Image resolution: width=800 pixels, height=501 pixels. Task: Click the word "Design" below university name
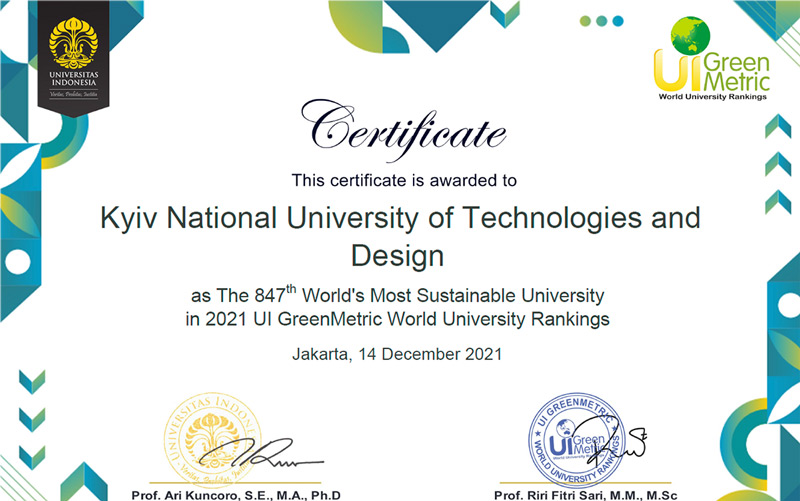(397, 256)
